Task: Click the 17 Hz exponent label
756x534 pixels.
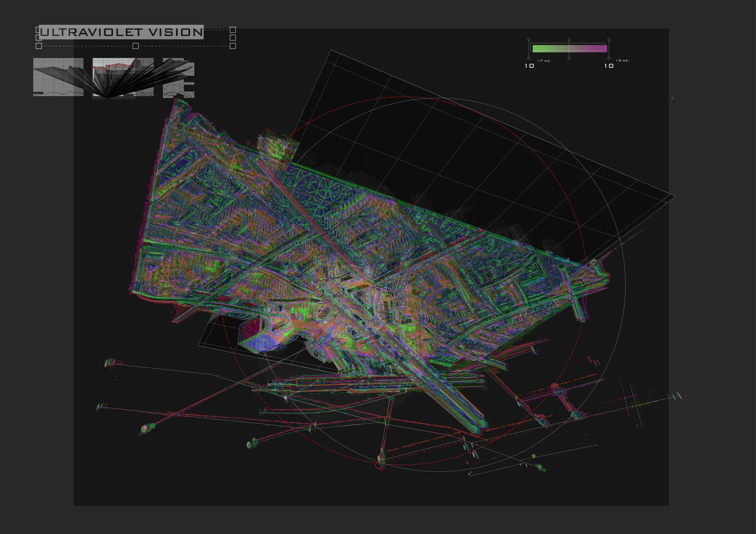Action: click(544, 61)
